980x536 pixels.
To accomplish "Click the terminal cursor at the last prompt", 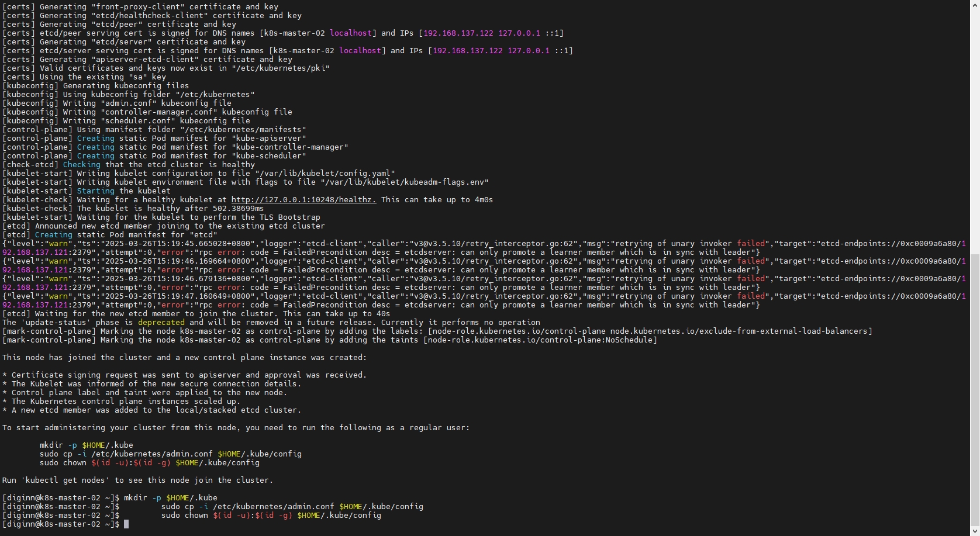I will click(126, 524).
